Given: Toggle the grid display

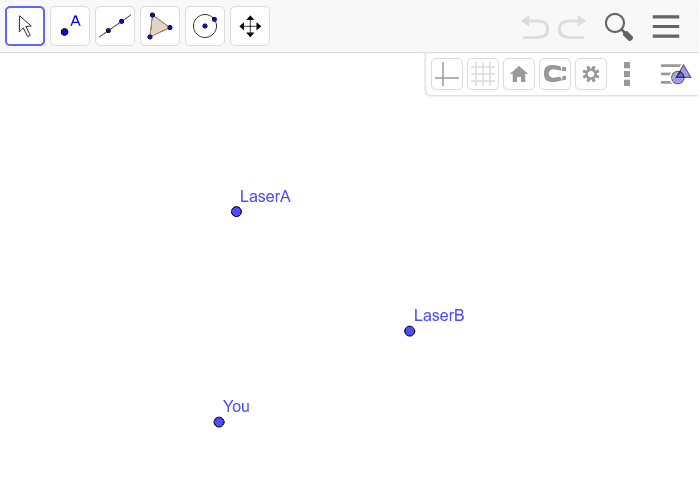Looking at the screenshot, I should coord(483,74).
